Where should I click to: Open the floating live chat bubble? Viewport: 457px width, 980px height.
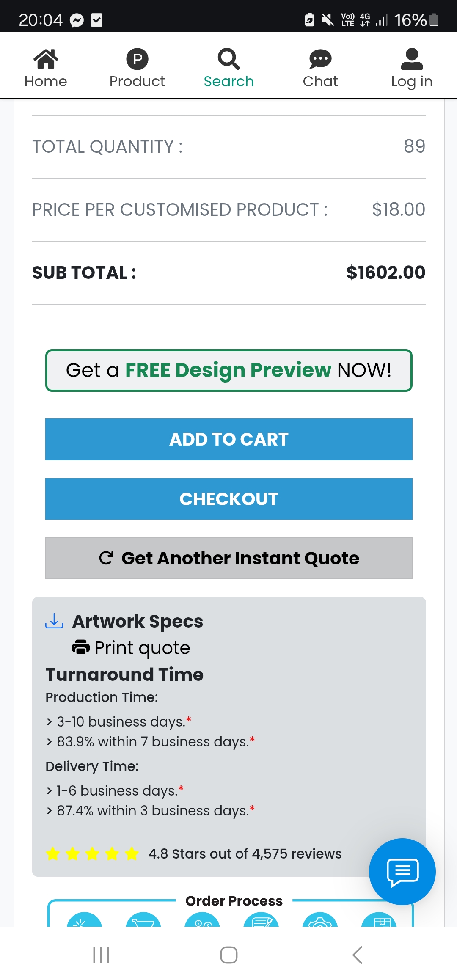point(402,872)
